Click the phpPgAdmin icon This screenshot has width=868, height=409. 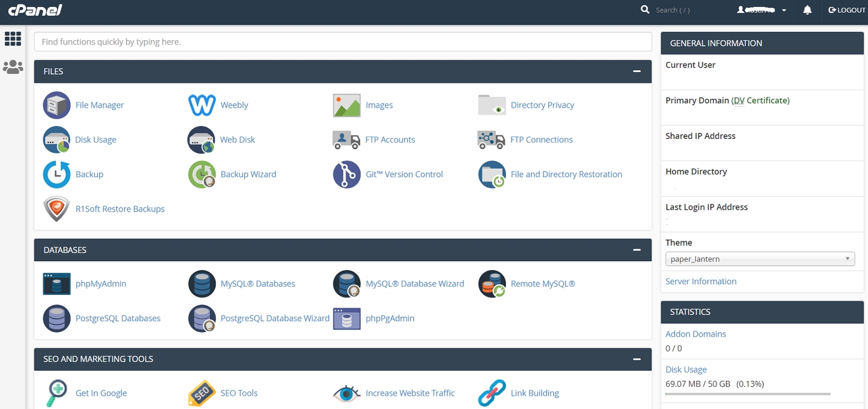click(x=347, y=318)
